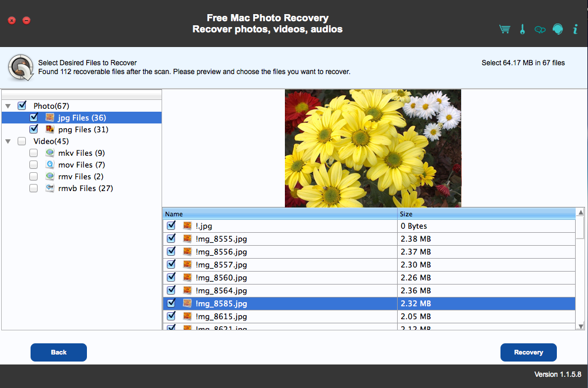The width and height of the screenshot is (588, 388).
Task: Click the yellow flowers preview image
Action: tap(372, 148)
